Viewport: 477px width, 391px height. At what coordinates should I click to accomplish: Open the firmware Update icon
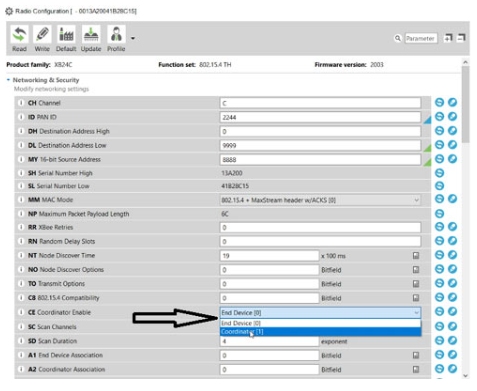click(x=91, y=34)
